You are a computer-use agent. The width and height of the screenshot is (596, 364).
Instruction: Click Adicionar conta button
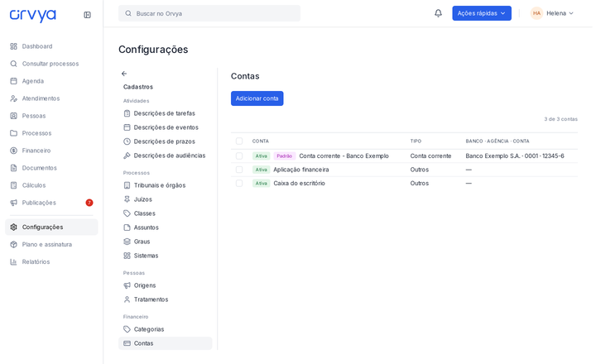pyautogui.click(x=257, y=98)
